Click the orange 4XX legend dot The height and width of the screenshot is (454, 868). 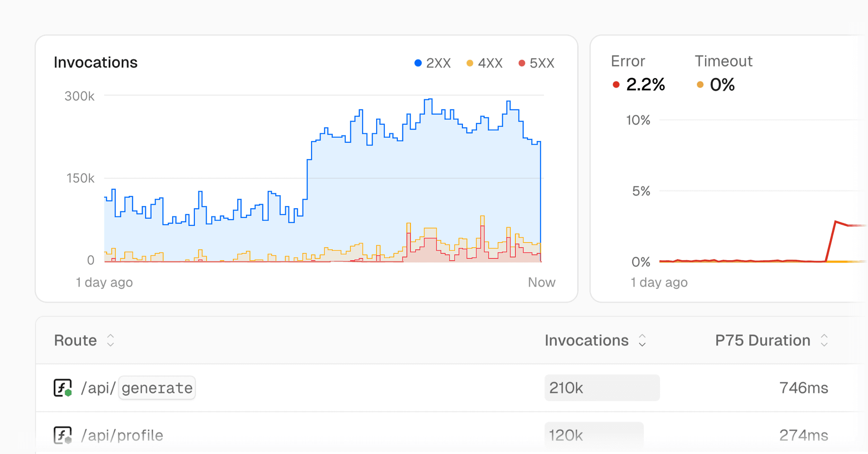point(470,63)
